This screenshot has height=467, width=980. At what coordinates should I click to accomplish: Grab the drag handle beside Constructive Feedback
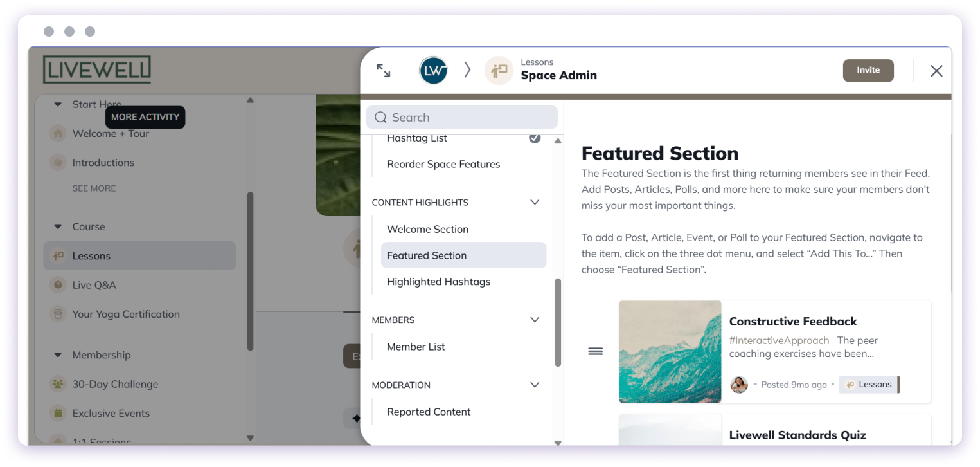pyautogui.click(x=595, y=351)
